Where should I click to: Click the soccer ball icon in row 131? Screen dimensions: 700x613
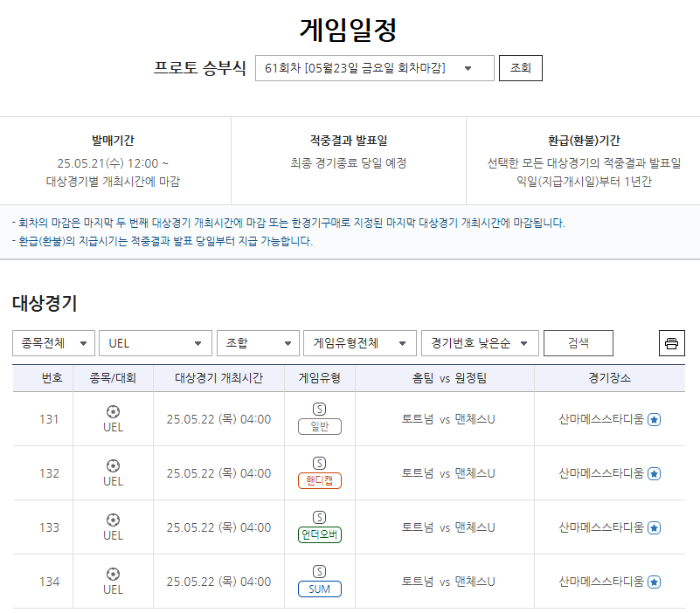point(113,411)
